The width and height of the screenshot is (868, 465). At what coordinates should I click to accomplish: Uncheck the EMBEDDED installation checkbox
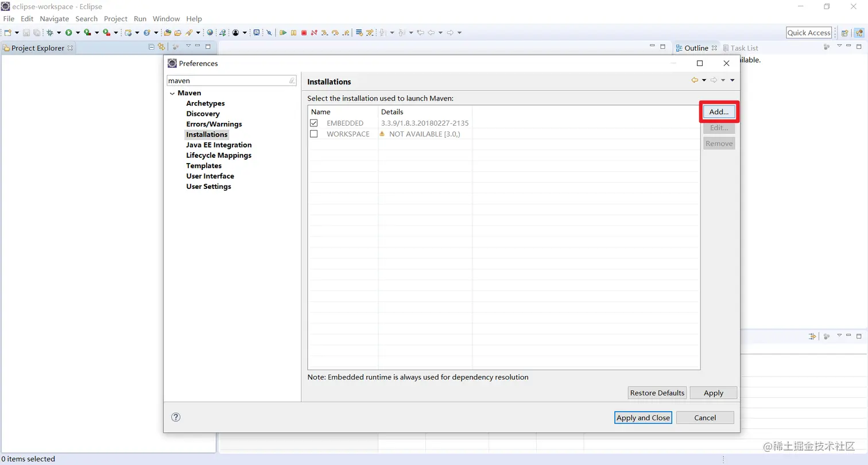[x=313, y=123]
